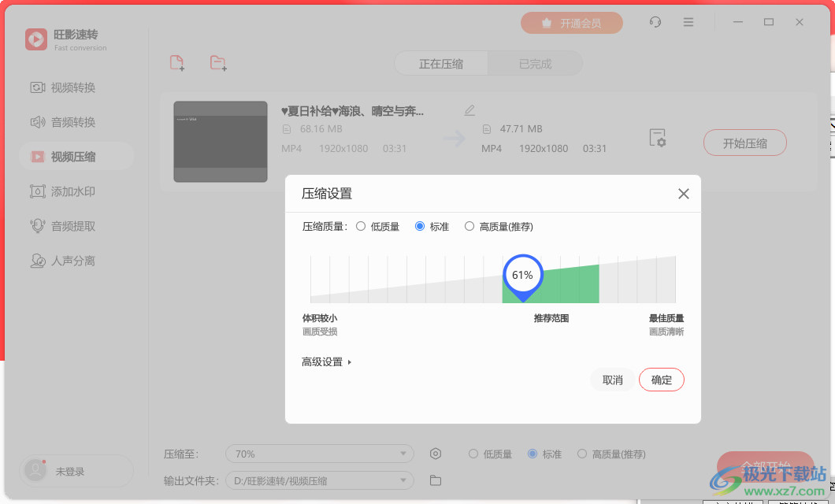The height and width of the screenshot is (504, 835).
Task: Click the video thumbnail in the task list
Action: coord(221,142)
